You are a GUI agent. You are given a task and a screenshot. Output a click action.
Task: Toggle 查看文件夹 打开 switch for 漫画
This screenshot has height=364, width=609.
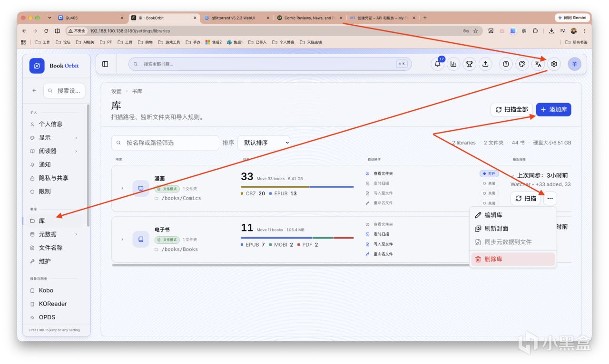[489, 173]
